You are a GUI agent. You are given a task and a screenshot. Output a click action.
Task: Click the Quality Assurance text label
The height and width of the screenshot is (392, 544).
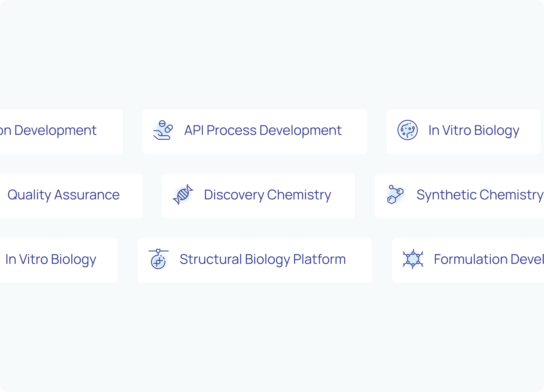(63, 195)
